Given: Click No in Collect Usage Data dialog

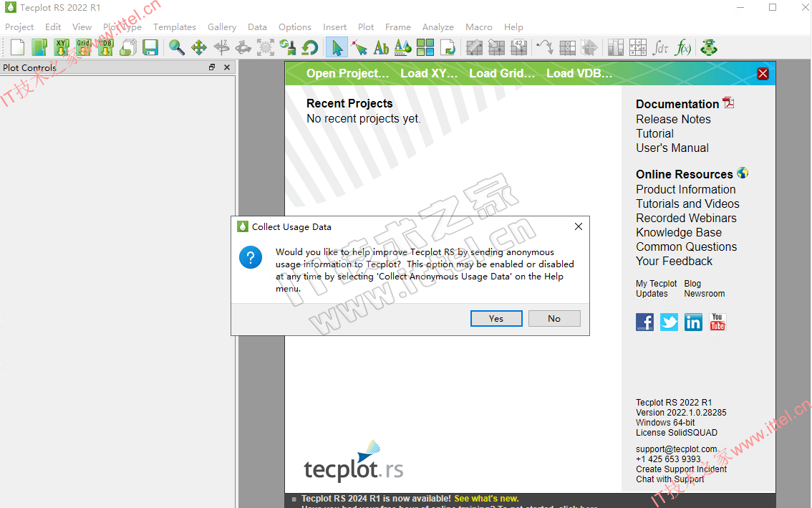Looking at the screenshot, I should click(554, 318).
